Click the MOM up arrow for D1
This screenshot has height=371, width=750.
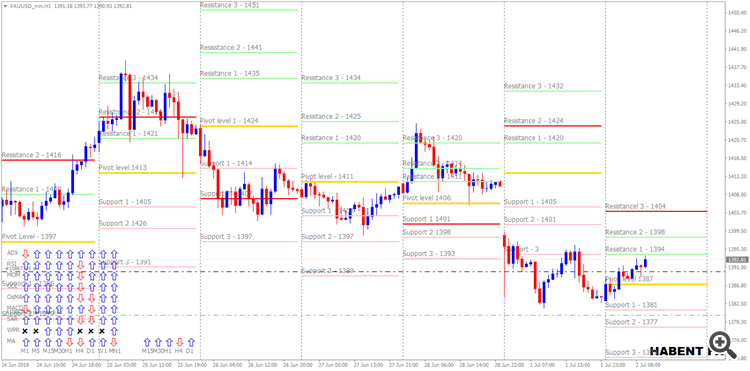coord(92,276)
